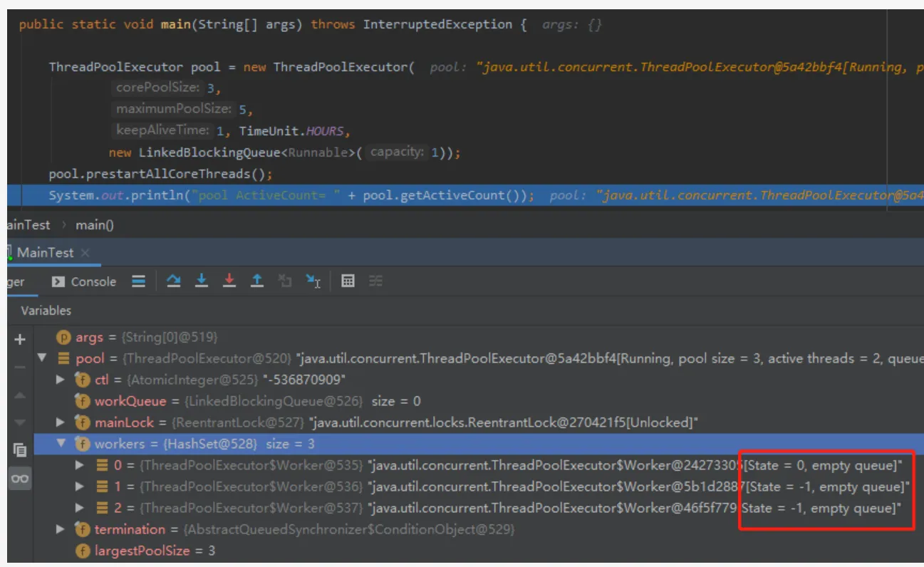Click InterruptedException in method signature

437,24
